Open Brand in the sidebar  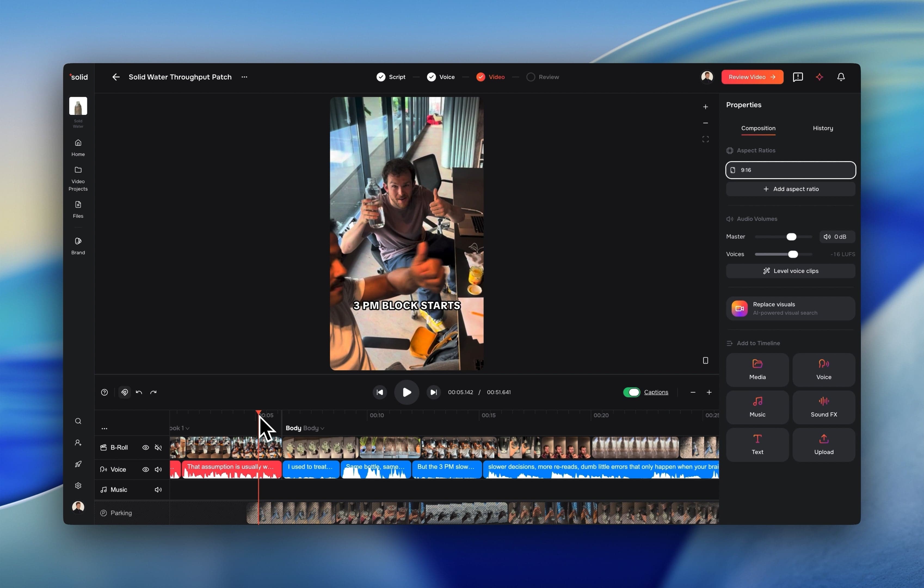pyautogui.click(x=78, y=246)
